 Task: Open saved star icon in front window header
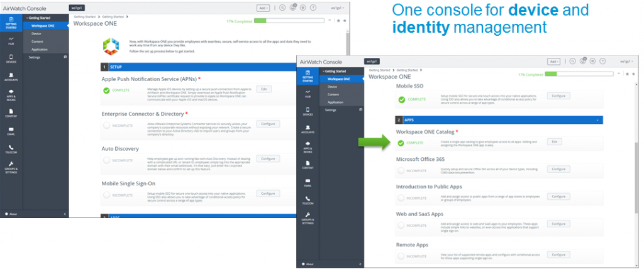(x=592, y=62)
